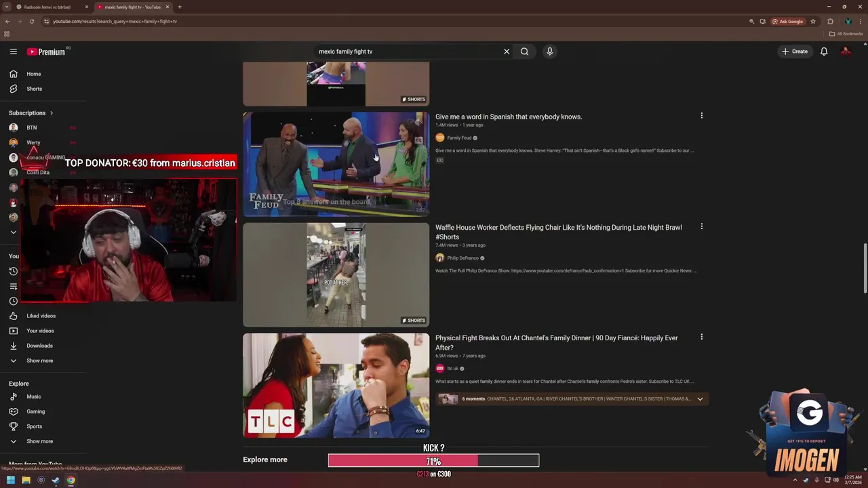
Task: Play the Waffle House Shorts thumbnail
Action: point(336,274)
